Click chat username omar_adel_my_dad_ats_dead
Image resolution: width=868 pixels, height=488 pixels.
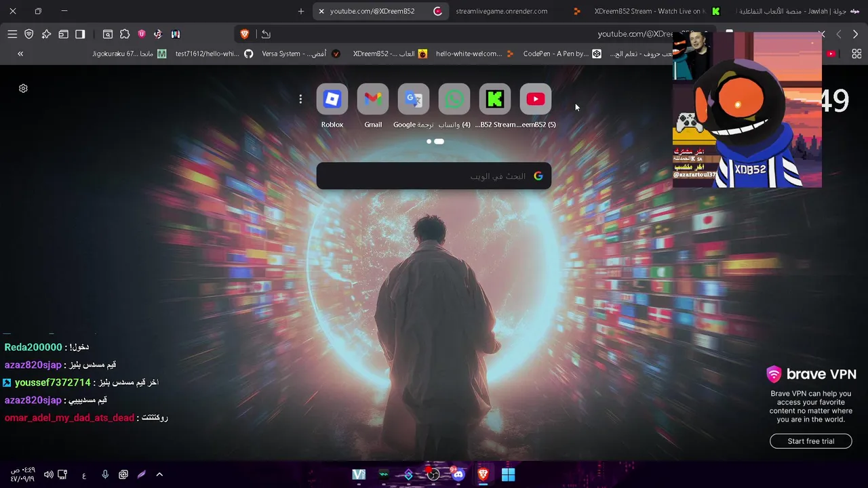pos(69,418)
